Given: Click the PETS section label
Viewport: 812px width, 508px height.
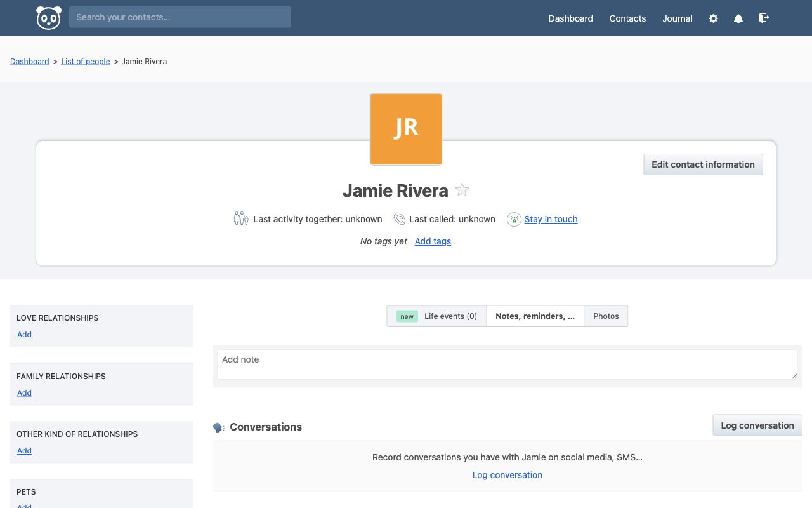Looking at the screenshot, I should [26, 492].
